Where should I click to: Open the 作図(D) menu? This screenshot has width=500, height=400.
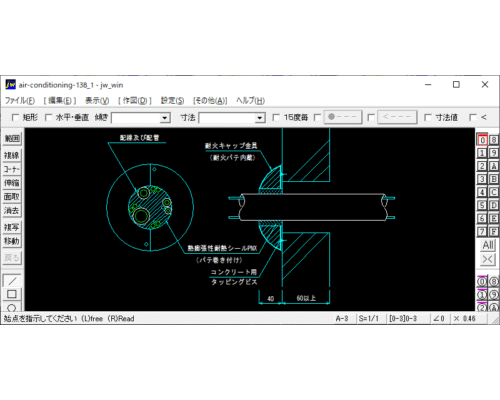135,100
